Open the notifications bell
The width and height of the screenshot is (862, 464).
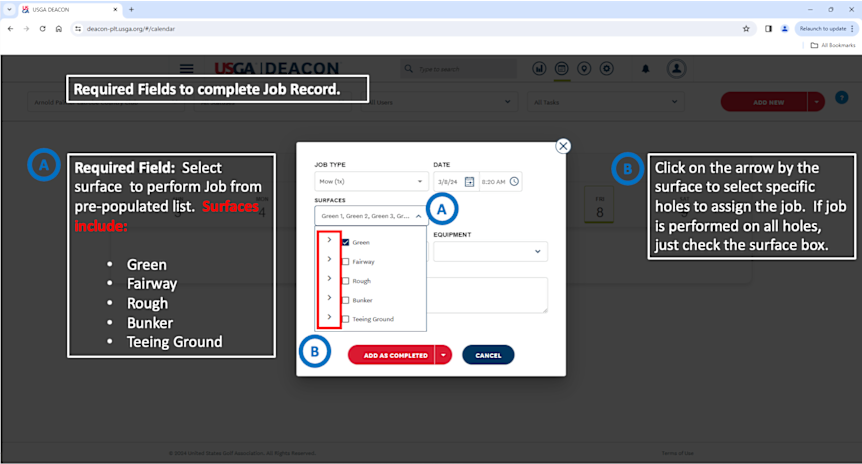point(645,69)
